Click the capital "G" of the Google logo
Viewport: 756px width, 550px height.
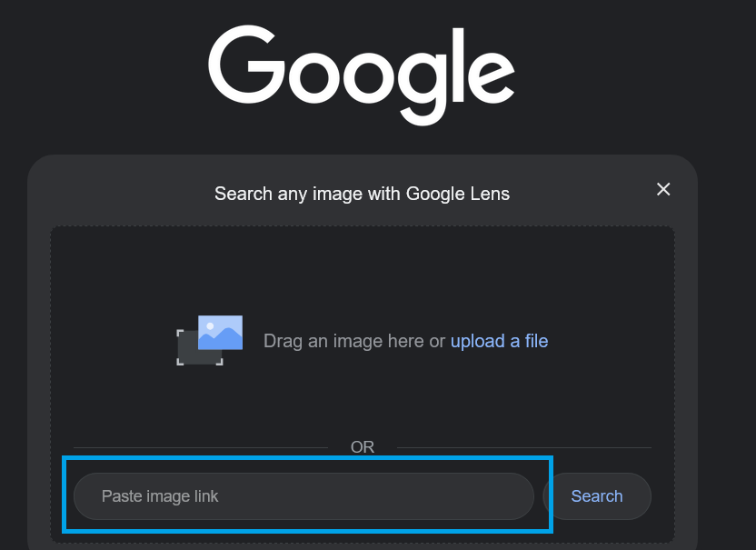[x=244, y=65]
